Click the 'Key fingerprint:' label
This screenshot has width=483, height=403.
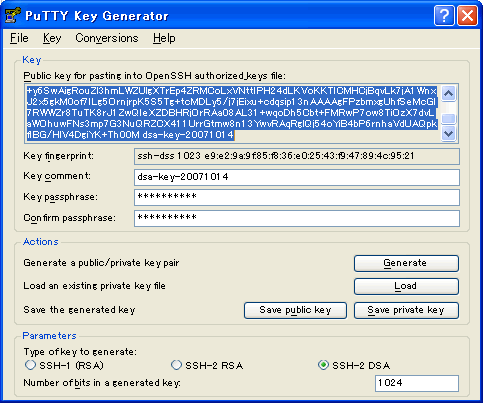click(x=59, y=156)
